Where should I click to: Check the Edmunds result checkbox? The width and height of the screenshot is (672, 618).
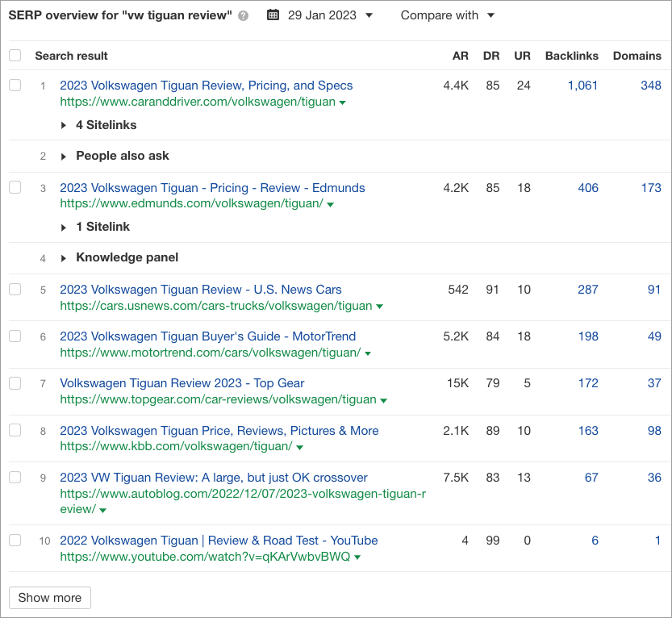point(15,187)
